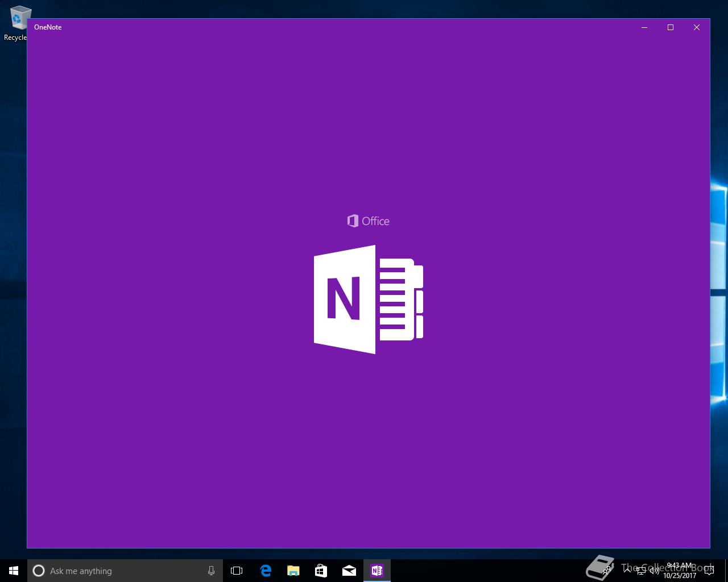Maximize the OneNote window
The height and width of the screenshot is (582, 728).
[x=671, y=27]
